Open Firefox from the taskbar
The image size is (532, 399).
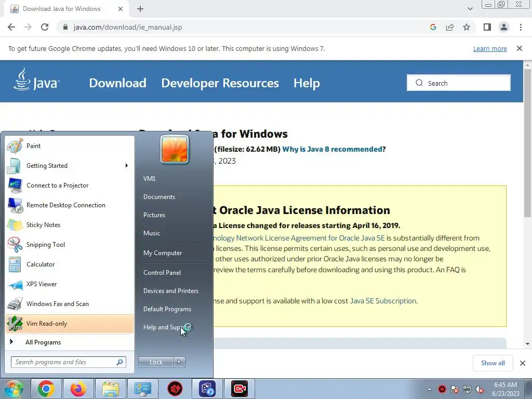pyautogui.click(x=78, y=389)
